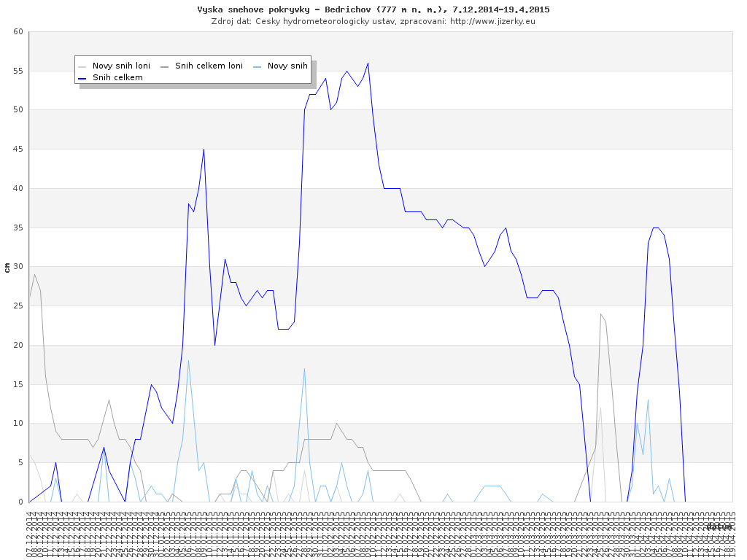Toggle the 'Novy snih loni' legend label

(121, 66)
